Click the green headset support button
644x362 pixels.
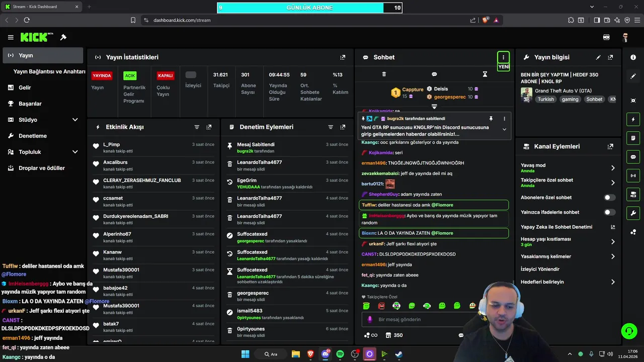pyautogui.click(x=629, y=331)
